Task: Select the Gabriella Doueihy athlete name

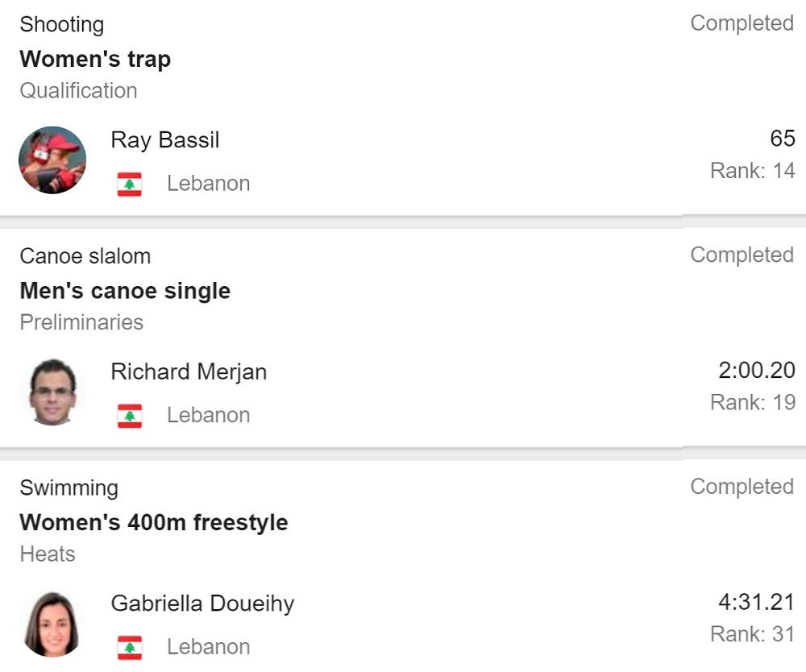Action: click(202, 604)
